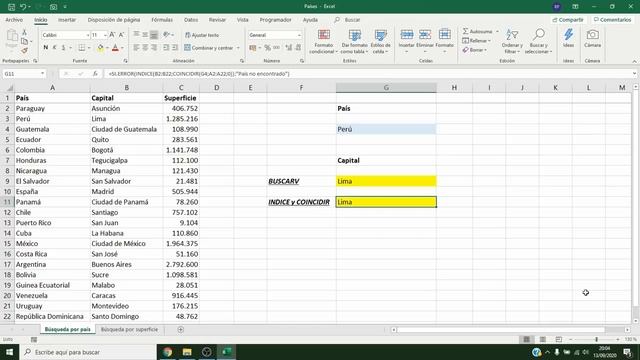Click the Increase Indent icon
The height and width of the screenshot is (360, 640).
[175, 48]
